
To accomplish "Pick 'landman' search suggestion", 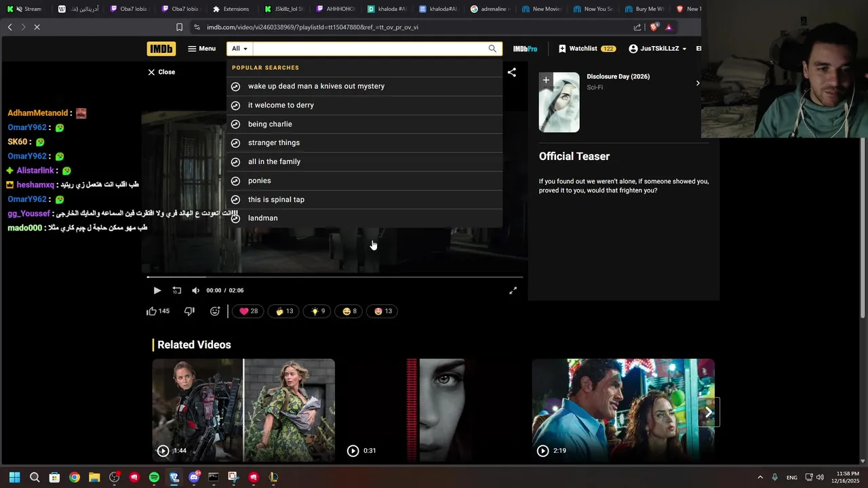I will point(365,218).
